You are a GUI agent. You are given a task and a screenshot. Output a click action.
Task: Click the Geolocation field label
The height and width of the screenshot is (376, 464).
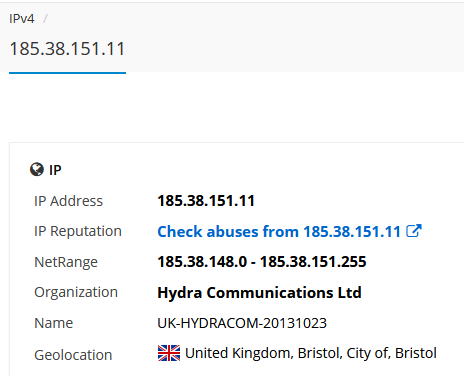point(73,355)
